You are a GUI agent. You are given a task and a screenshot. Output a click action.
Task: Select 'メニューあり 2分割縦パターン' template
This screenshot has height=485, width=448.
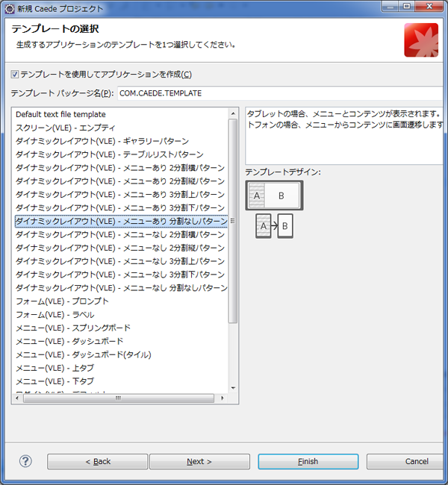coord(122,181)
